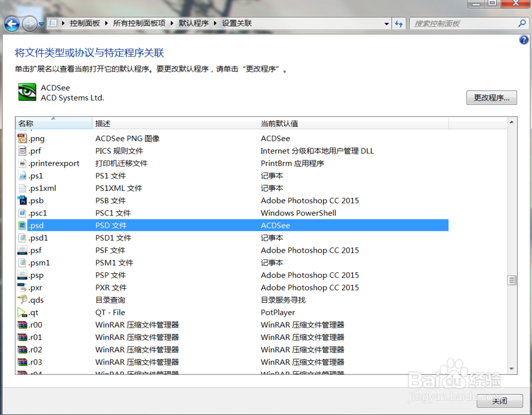Click the 更改程序 button
532x415 pixels.
coord(491,98)
